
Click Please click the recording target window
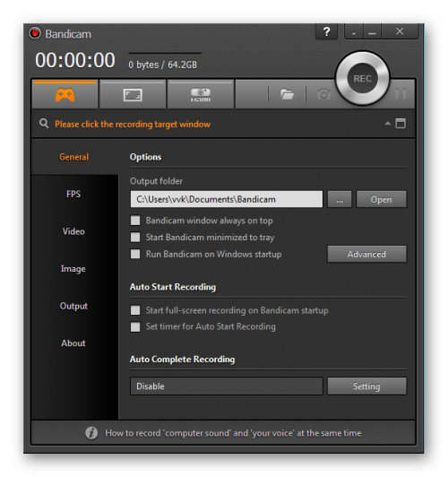coord(133,124)
